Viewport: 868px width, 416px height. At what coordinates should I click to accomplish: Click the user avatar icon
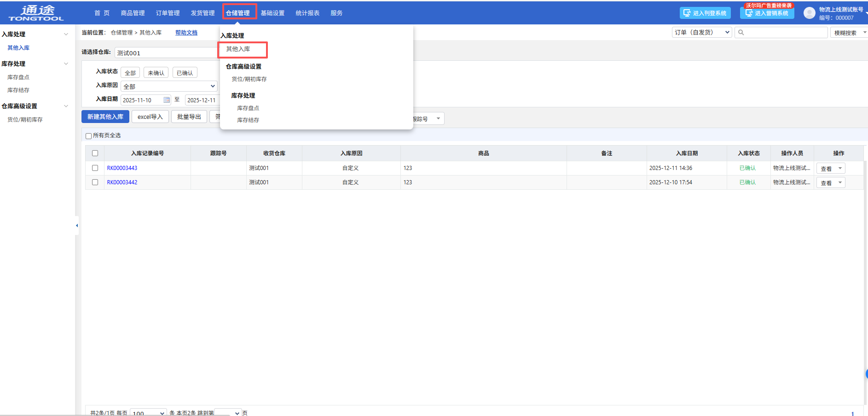pyautogui.click(x=809, y=13)
